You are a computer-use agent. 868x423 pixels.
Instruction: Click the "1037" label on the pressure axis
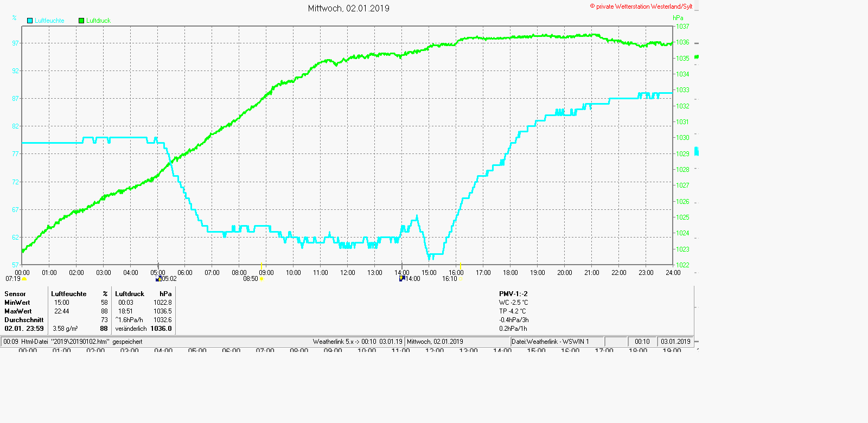click(x=682, y=27)
